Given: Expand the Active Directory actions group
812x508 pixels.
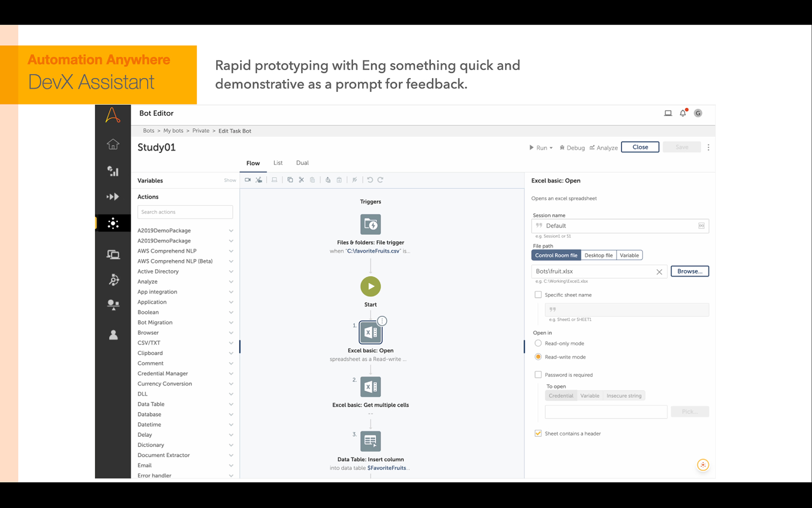Looking at the screenshot, I should pos(231,271).
